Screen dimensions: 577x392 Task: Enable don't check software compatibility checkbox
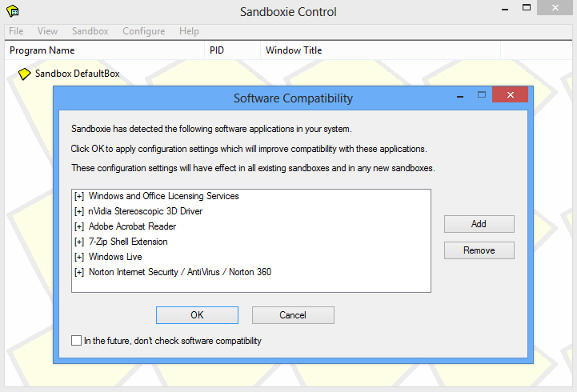pos(77,341)
